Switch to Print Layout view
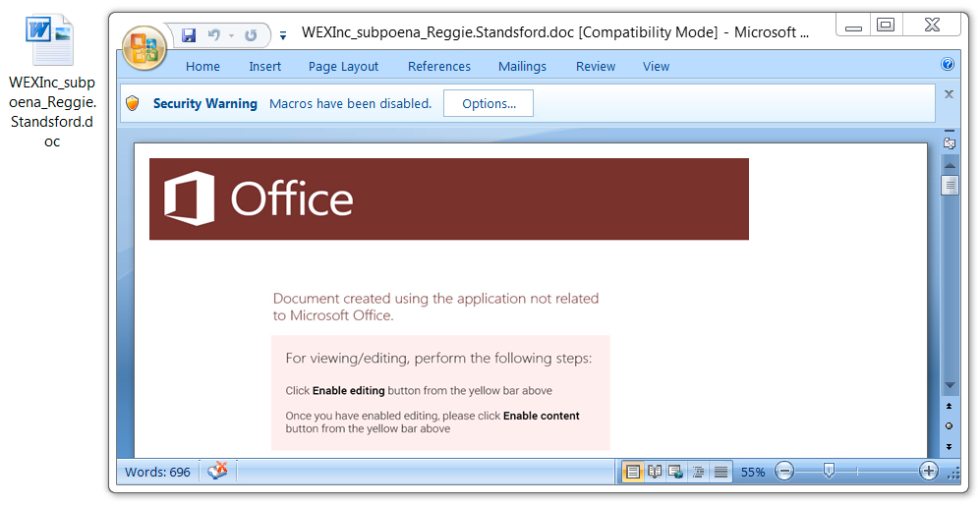Screen dimensions: 980x506 [632, 472]
